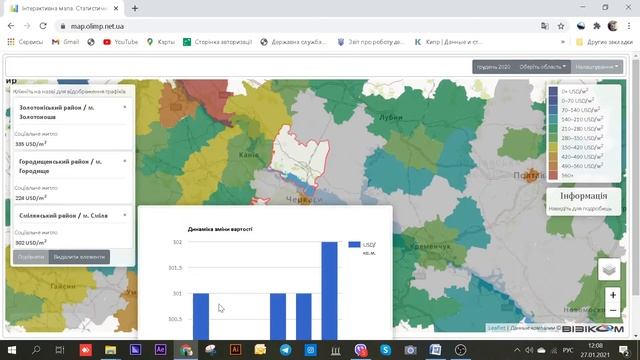The height and width of the screenshot is (360, 640).
Task: Remove Смілянський район from comparison list
Action: tap(125, 215)
